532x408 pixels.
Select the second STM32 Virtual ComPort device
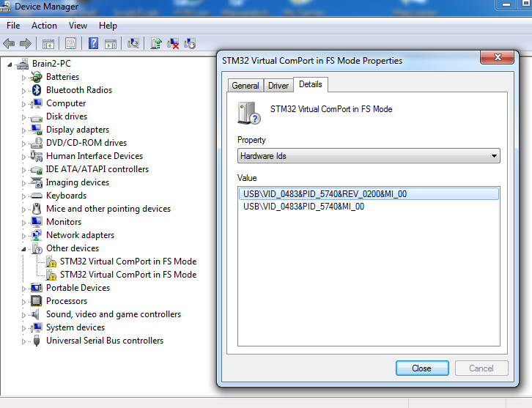tap(128, 275)
